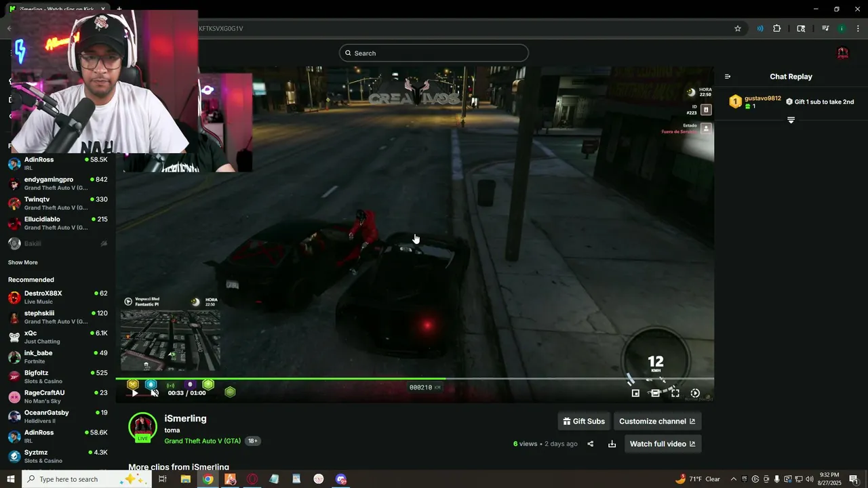Click the Gift Subs button
The height and width of the screenshot is (488, 868).
click(x=584, y=421)
